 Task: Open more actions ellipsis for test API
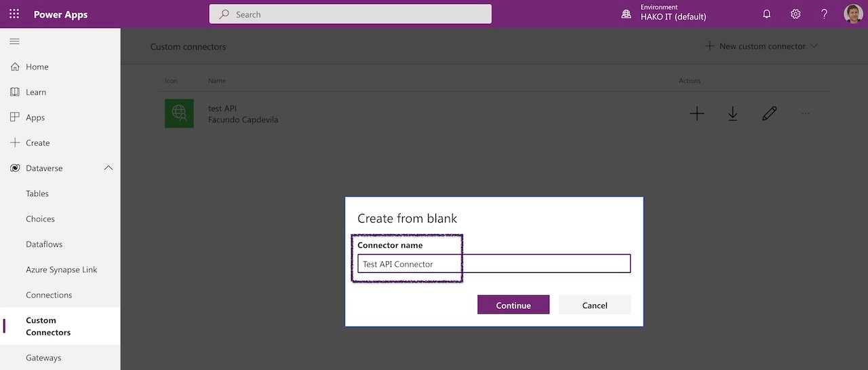point(806,114)
